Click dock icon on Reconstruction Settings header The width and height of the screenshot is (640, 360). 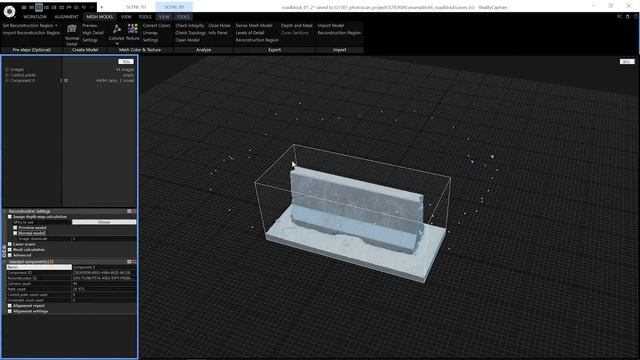coord(129,211)
